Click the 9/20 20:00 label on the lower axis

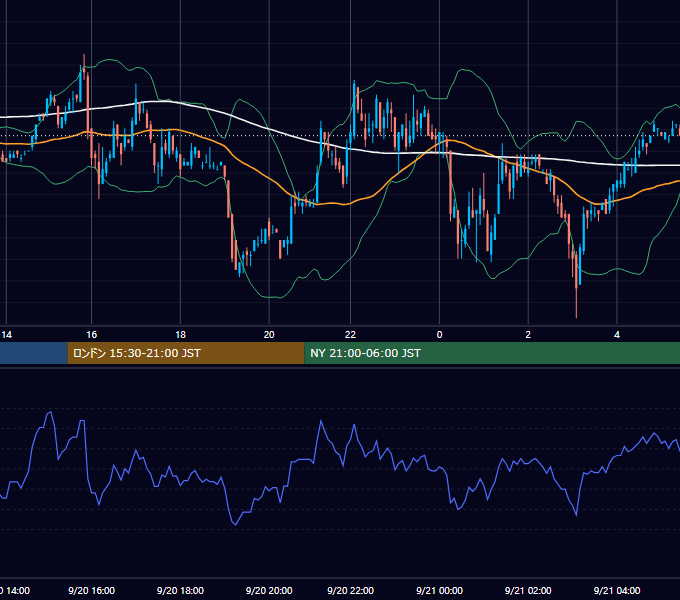coord(269,590)
